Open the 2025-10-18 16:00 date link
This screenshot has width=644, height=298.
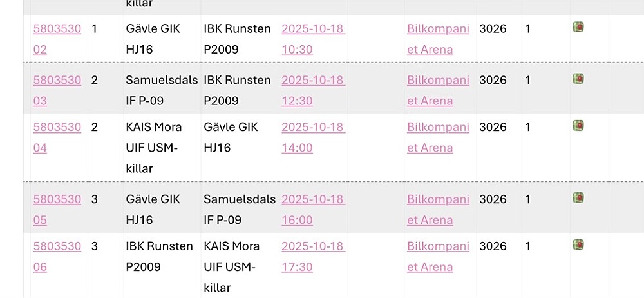point(312,210)
